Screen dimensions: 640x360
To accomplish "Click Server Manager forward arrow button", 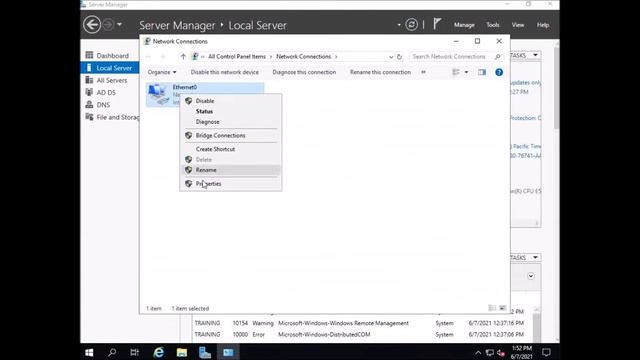I will 108,24.
